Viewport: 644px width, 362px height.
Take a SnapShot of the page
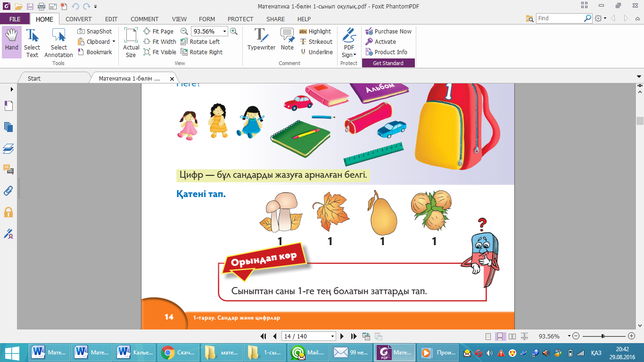click(x=95, y=31)
